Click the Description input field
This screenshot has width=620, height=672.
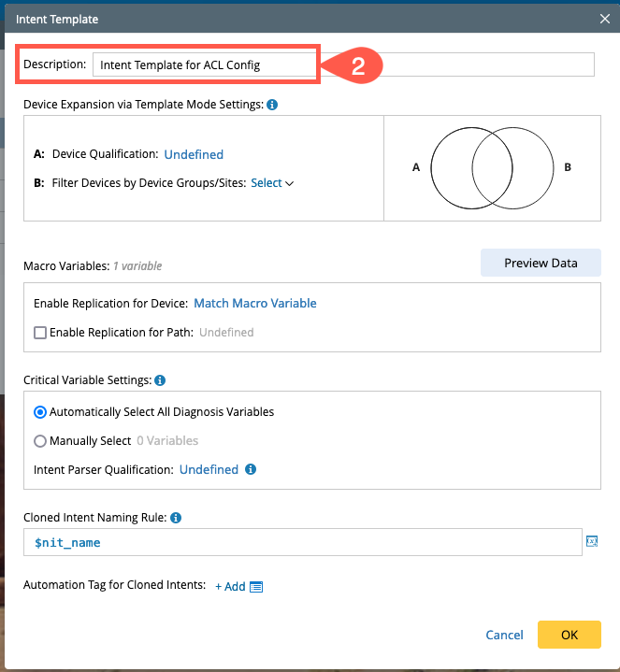tap(341, 64)
